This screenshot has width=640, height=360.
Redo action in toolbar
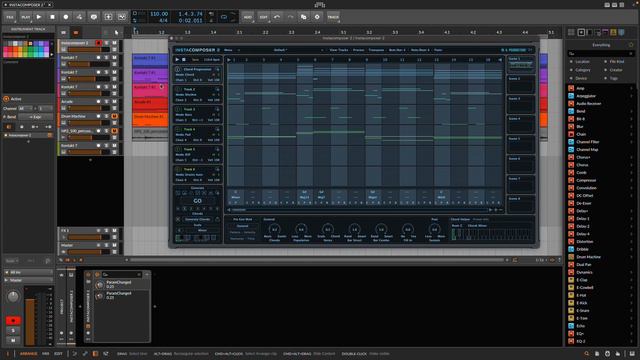click(290, 17)
